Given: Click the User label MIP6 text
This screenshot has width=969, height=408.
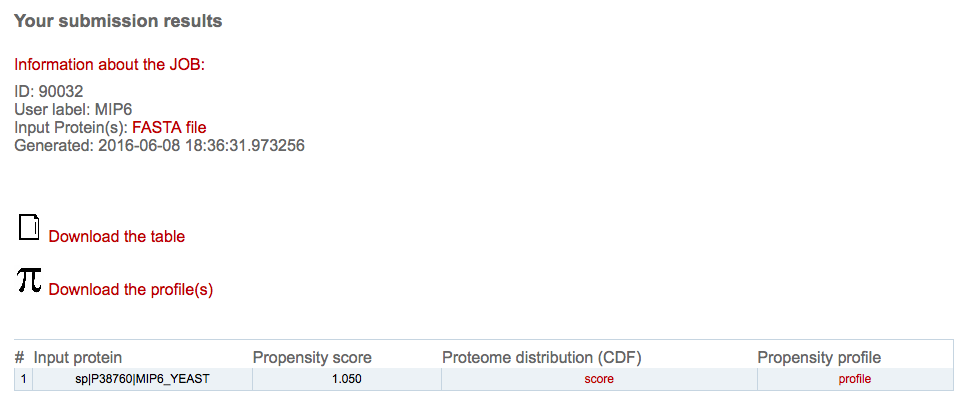Looking at the screenshot, I should [x=74, y=110].
